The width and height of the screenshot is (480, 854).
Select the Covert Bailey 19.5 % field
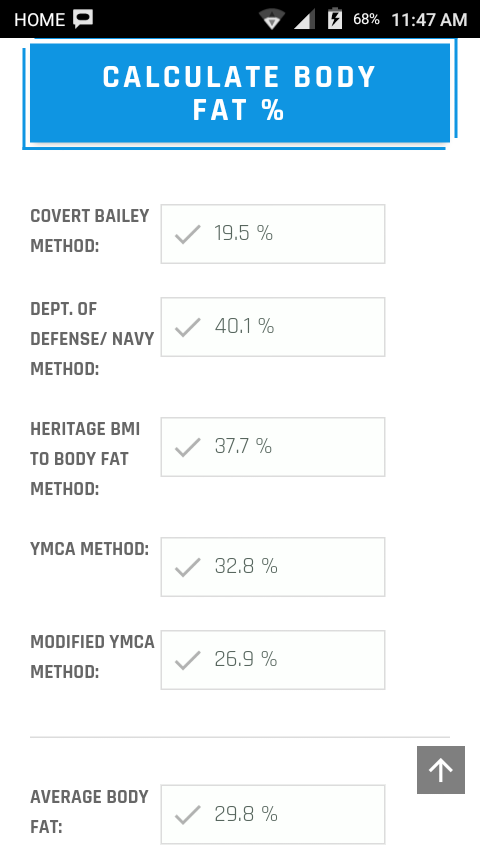[x=273, y=234]
